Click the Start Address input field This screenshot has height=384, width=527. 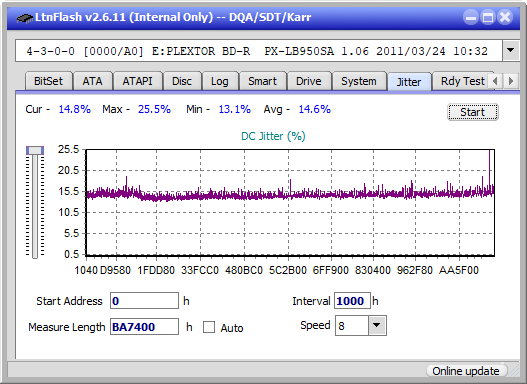coord(145,300)
